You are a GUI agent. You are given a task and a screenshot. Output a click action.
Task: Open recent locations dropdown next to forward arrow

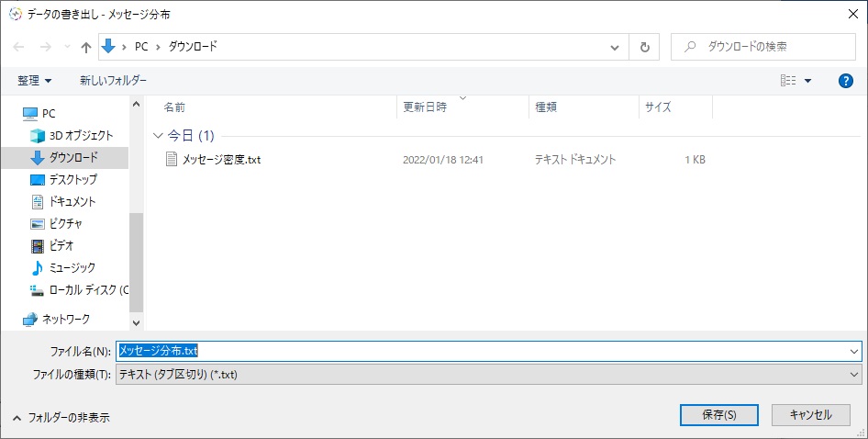67,47
